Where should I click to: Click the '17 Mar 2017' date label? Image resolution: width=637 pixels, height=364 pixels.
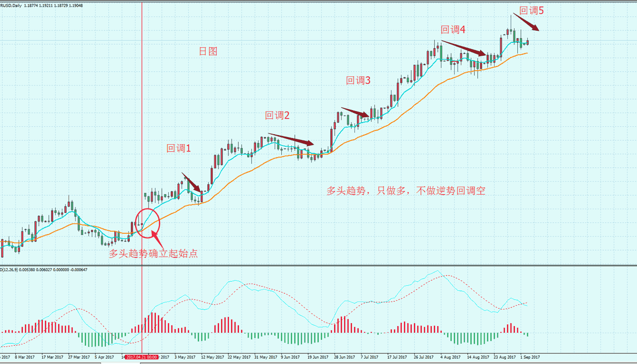[x=52, y=357]
